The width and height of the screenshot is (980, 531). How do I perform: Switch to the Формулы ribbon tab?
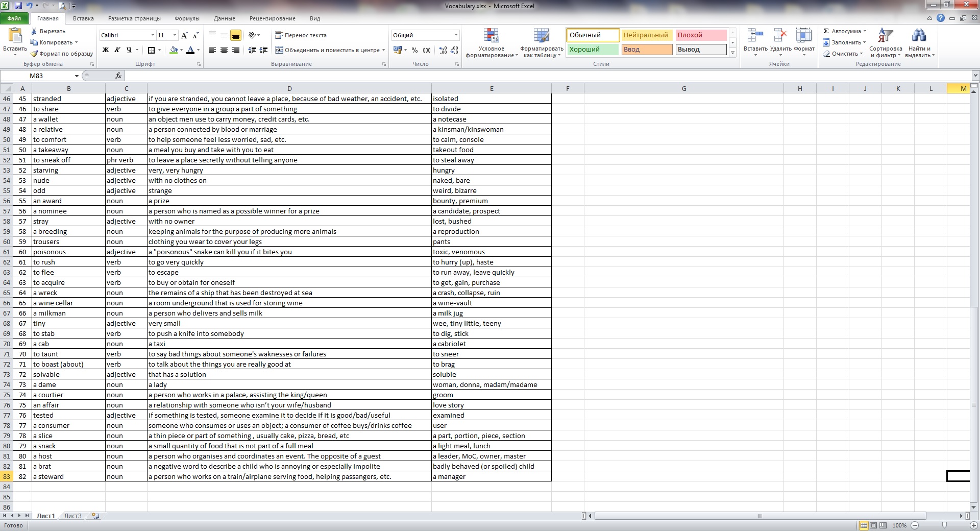(187, 18)
